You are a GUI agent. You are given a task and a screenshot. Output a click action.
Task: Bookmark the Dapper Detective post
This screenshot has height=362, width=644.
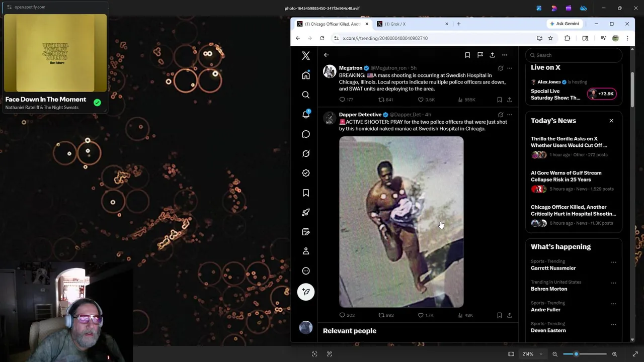pos(499,315)
